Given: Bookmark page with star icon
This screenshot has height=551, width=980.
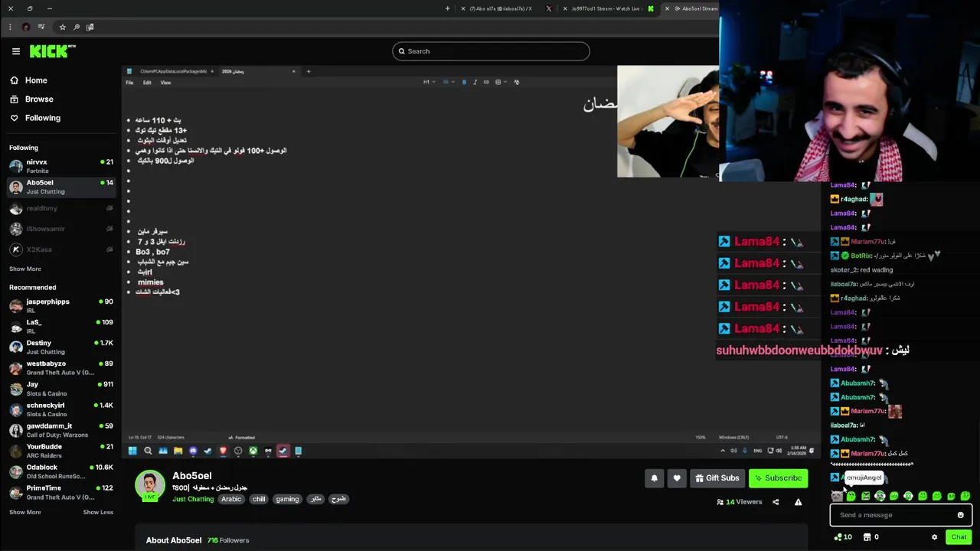Looking at the screenshot, I should click(62, 27).
